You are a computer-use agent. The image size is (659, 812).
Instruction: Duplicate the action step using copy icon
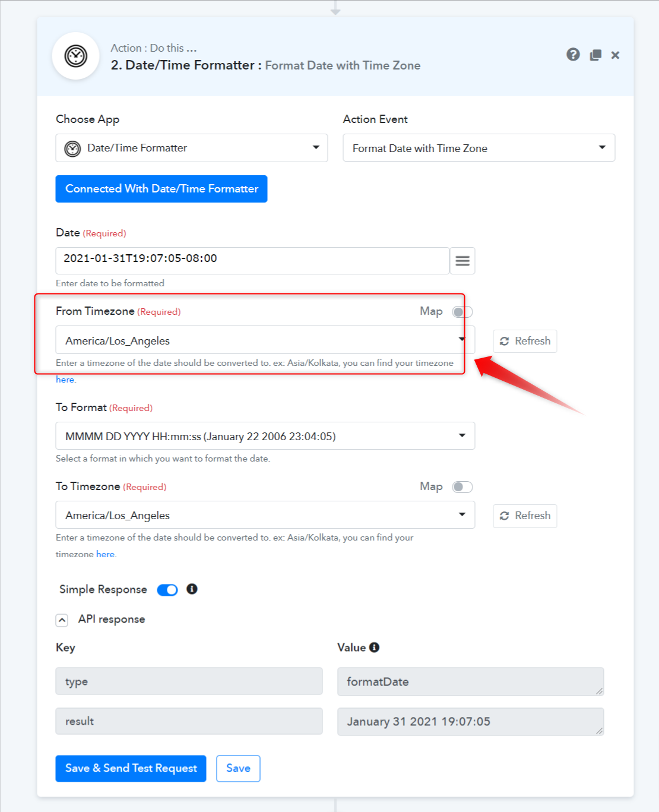tap(595, 55)
